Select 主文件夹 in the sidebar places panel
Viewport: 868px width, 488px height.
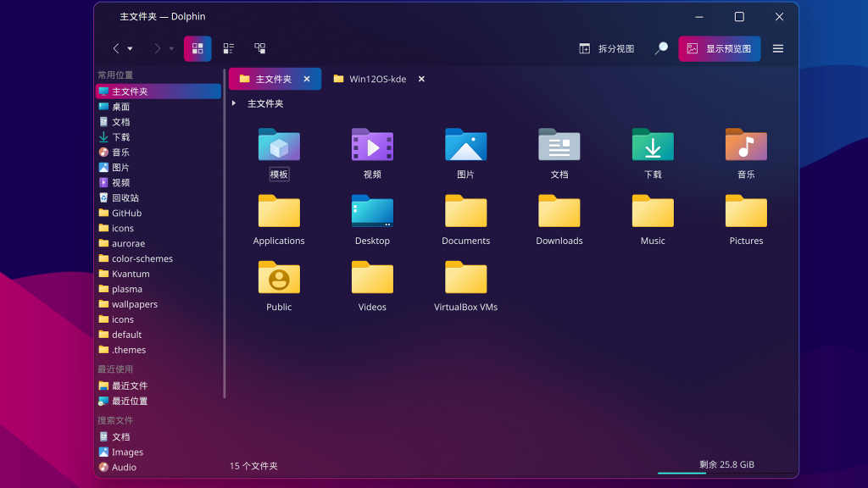[129, 91]
